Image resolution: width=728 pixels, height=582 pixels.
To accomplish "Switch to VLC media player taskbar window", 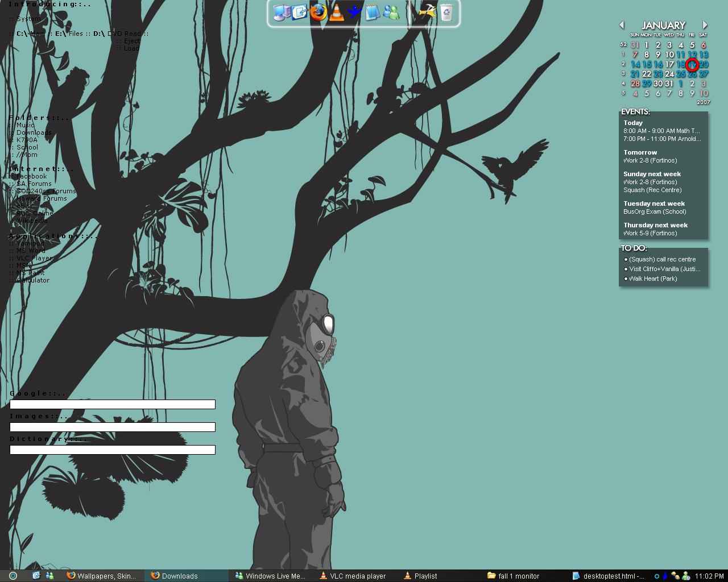I will point(355,576).
